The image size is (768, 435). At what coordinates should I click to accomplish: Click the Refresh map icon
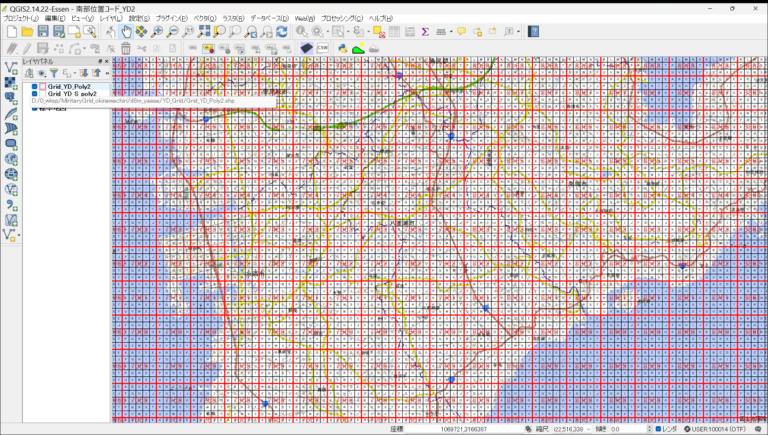coord(281,32)
